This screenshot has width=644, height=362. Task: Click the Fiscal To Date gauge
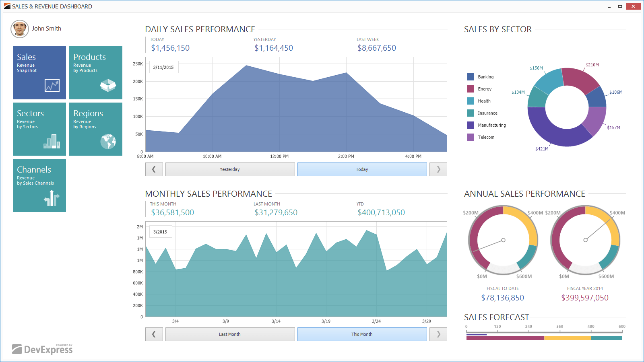tap(503, 240)
